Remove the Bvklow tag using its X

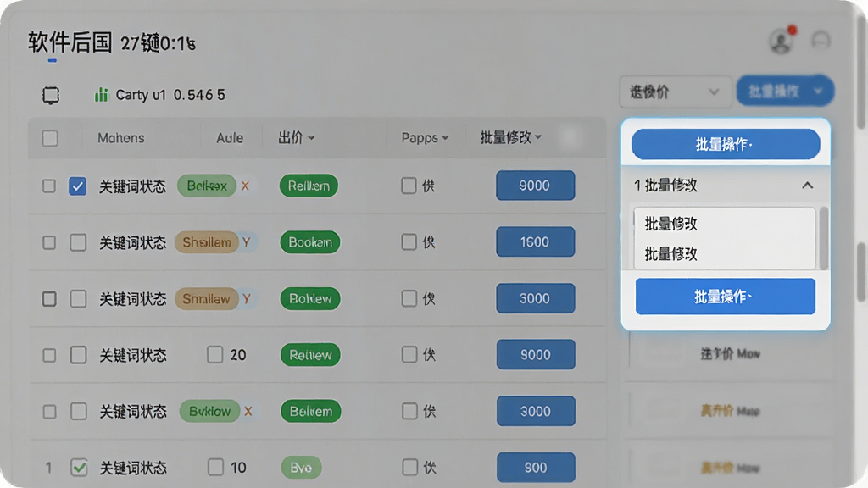(248, 411)
